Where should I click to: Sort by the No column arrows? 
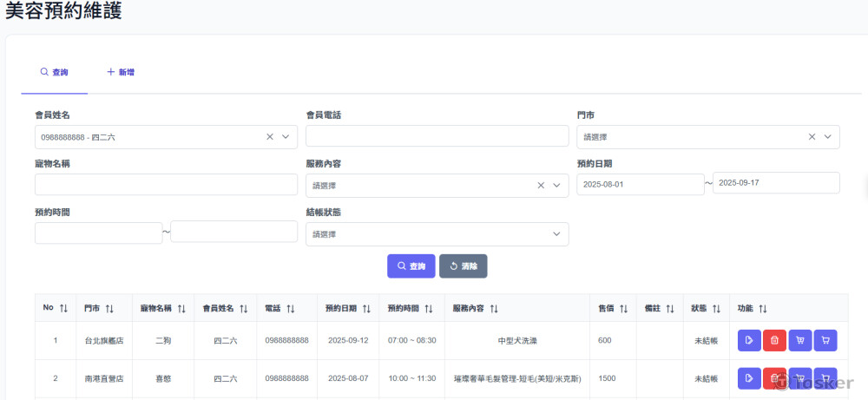(63, 309)
